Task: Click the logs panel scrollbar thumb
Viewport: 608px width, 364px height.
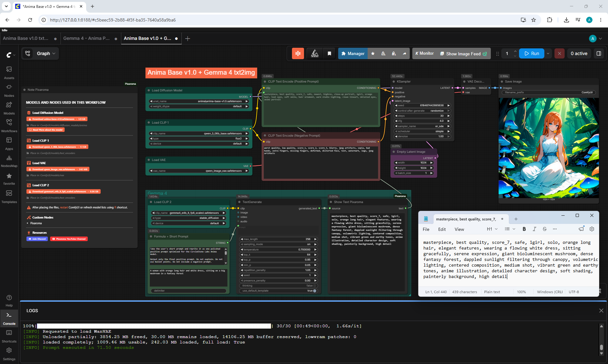Action: tap(601, 347)
